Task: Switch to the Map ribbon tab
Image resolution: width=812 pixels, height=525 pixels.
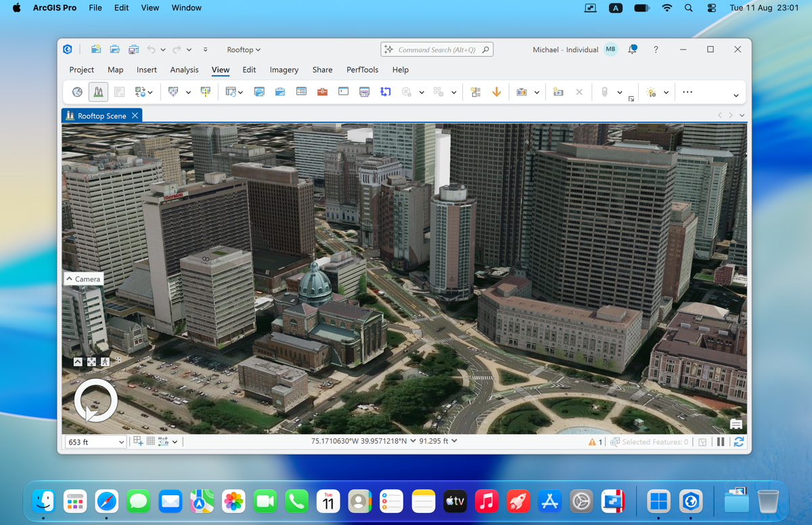Action: tap(115, 70)
